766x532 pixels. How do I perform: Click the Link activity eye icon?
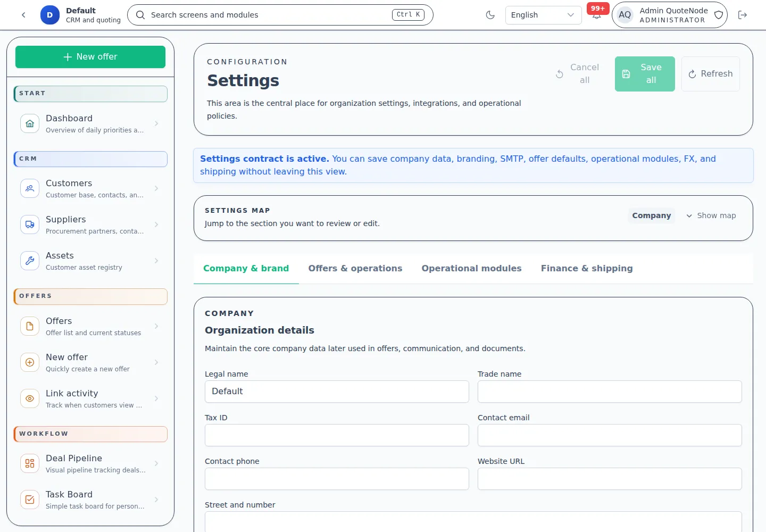(x=30, y=398)
